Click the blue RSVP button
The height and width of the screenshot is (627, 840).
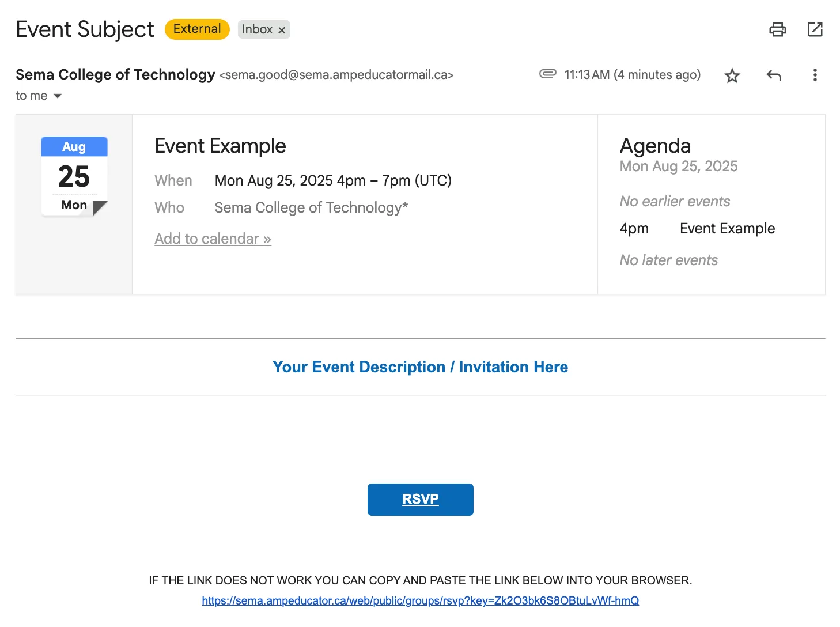pyautogui.click(x=421, y=500)
